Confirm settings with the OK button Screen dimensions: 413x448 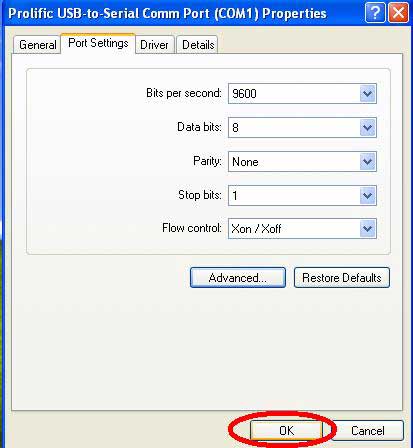pyautogui.click(x=286, y=430)
